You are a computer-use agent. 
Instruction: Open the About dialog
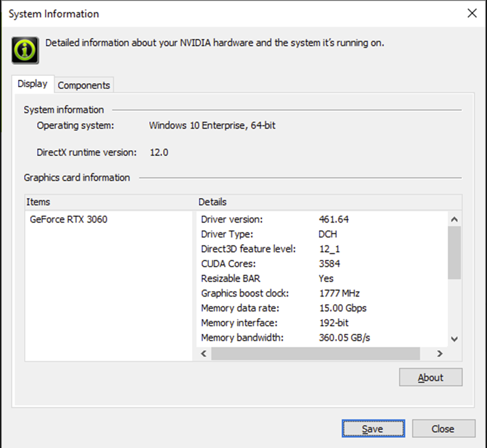pyautogui.click(x=430, y=378)
